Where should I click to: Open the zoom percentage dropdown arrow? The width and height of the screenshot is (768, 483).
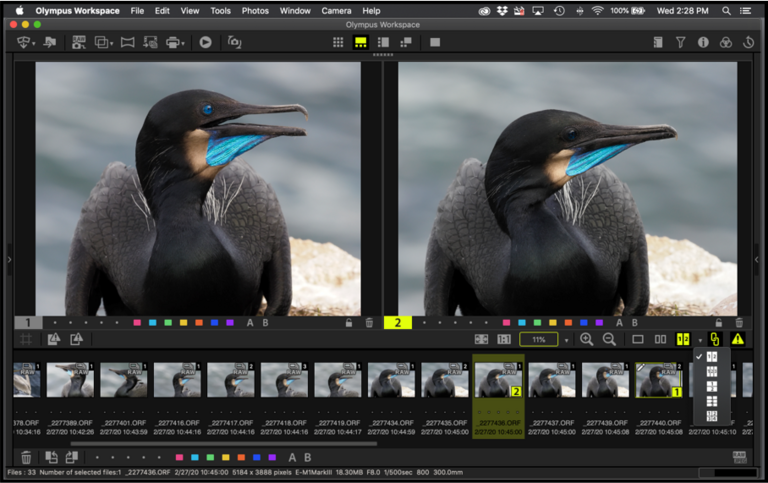coord(566,340)
